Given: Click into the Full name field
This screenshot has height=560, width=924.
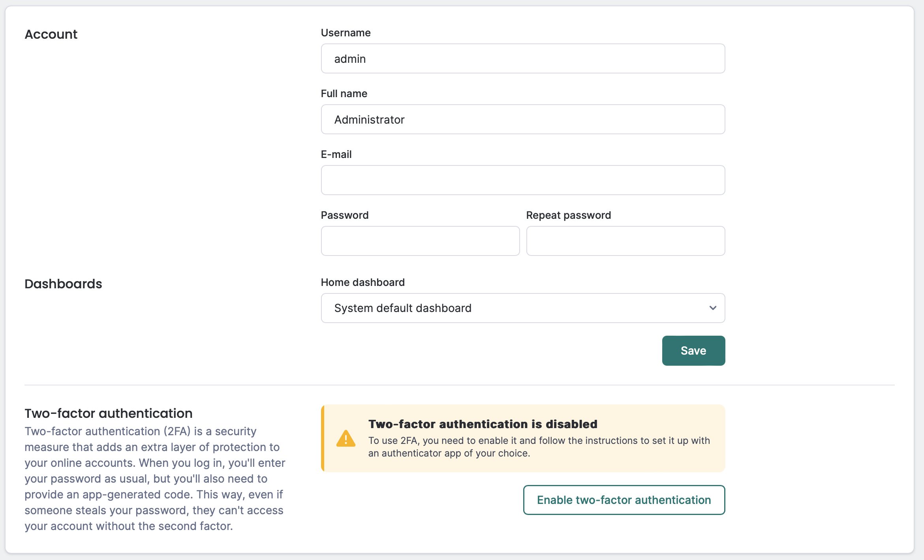Looking at the screenshot, I should [523, 120].
